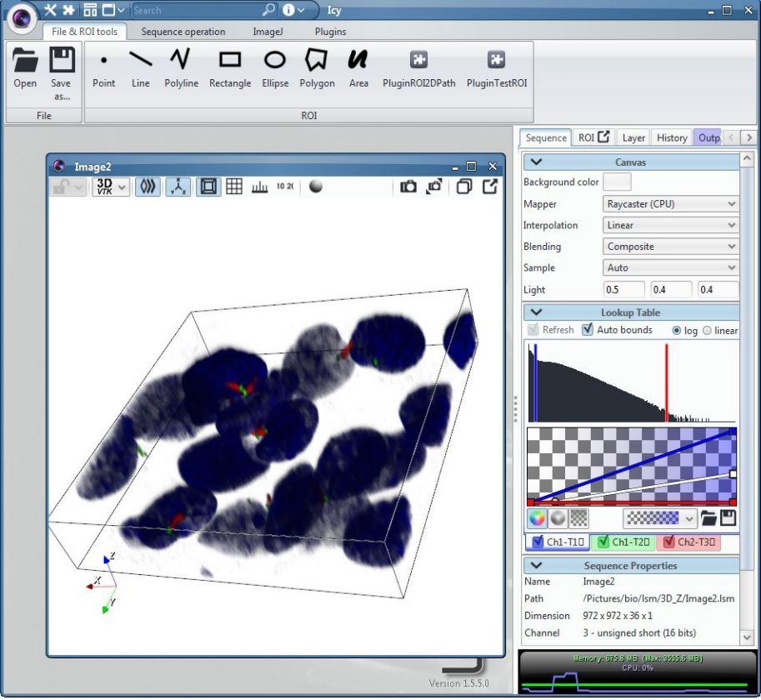Take a screenshot with the camera icon
This screenshot has width=761, height=700.
(x=408, y=187)
